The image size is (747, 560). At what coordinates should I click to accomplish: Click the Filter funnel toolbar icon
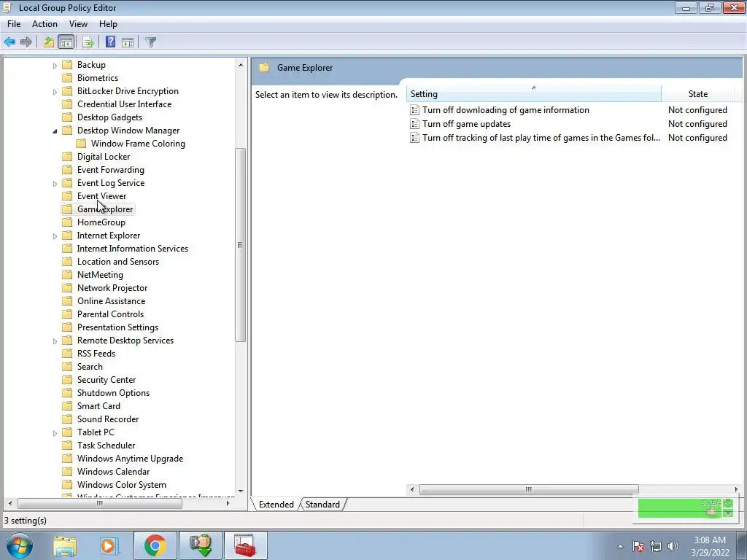pyautogui.click(x=150, y=42)
